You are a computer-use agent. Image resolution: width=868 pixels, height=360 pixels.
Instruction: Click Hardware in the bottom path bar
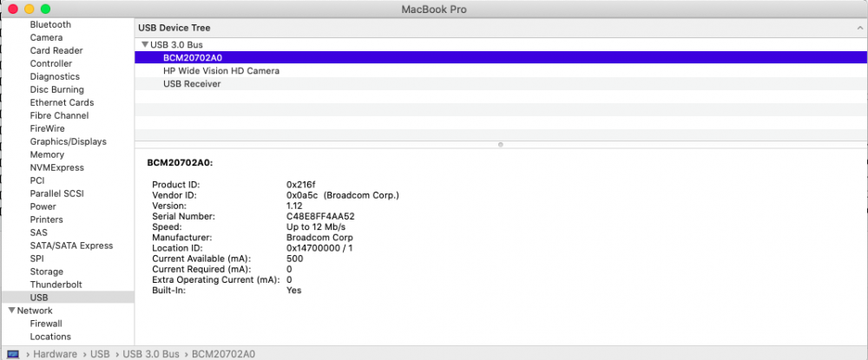(x=56, y=354)
